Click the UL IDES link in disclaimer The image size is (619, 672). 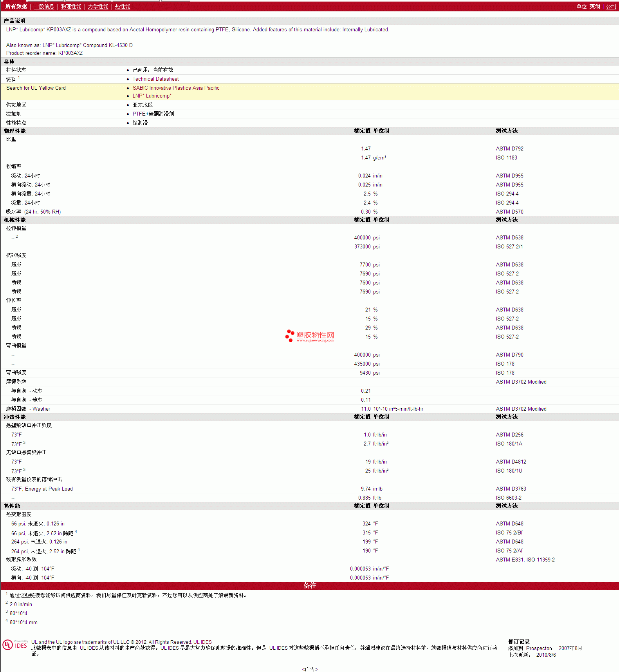202,642
